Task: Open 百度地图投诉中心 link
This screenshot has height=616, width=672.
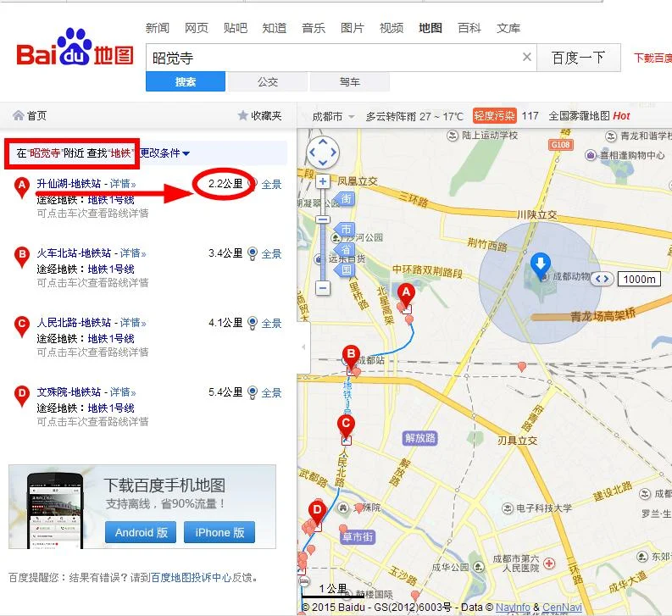Action: click(x=191, y=577)
